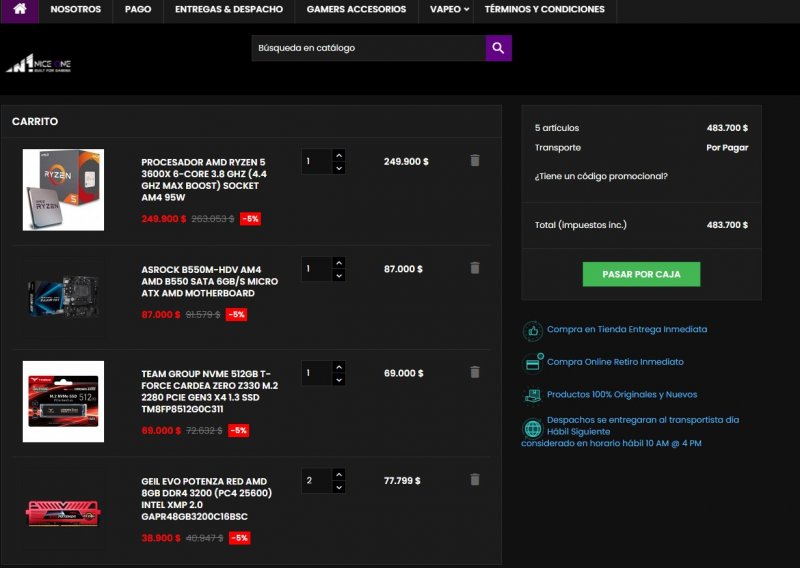Remove the ASRock B550M-HDV item
The width and height of the screenshot is (800, 568).
pyautogui.click(x=474, y=268)
